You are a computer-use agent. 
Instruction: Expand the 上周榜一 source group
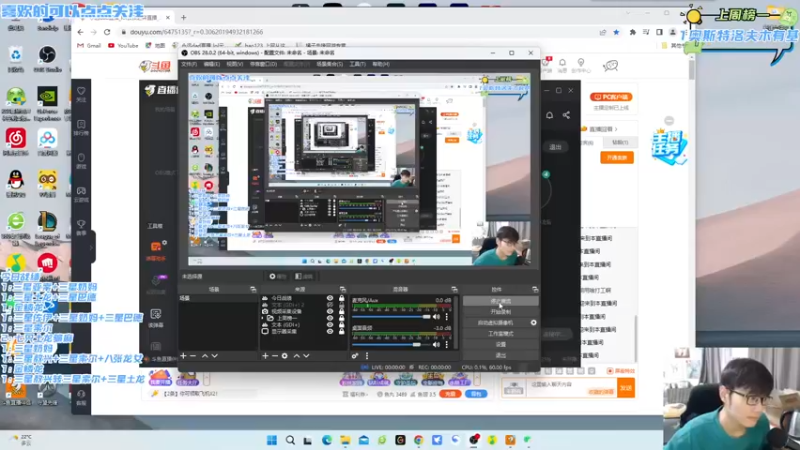[264, 318]
